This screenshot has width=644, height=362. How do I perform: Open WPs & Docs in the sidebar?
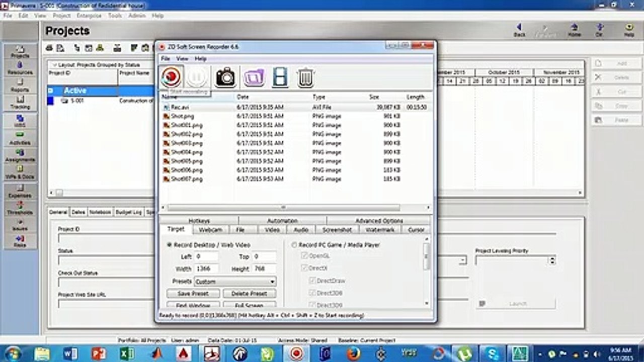point(20,173)
